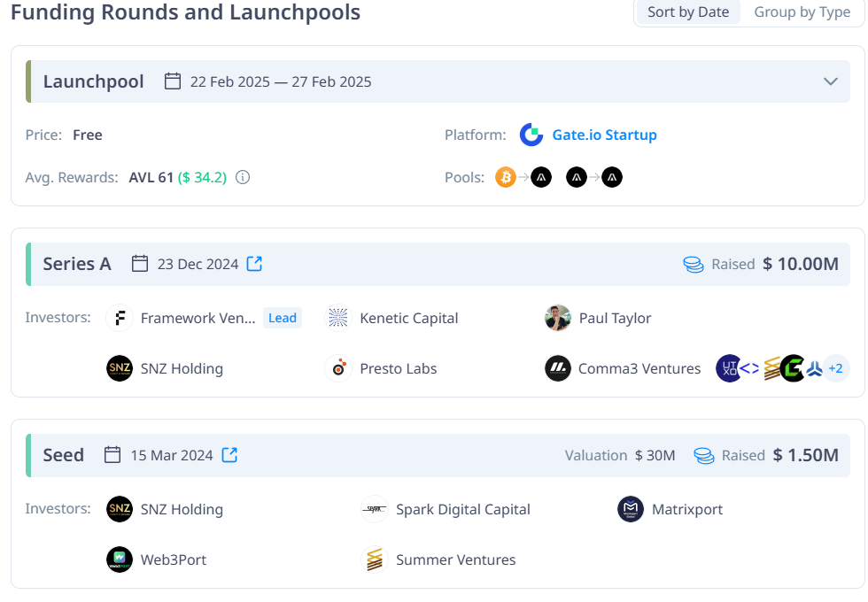Click the Series A raised coins icon
Image resolution: width=868 pixels, height=602 pixels.
coord(693,265)
